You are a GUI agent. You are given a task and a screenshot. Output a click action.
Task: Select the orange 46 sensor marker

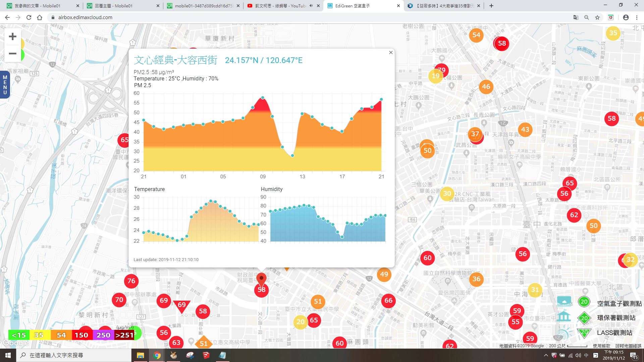[x=486, y=87]
